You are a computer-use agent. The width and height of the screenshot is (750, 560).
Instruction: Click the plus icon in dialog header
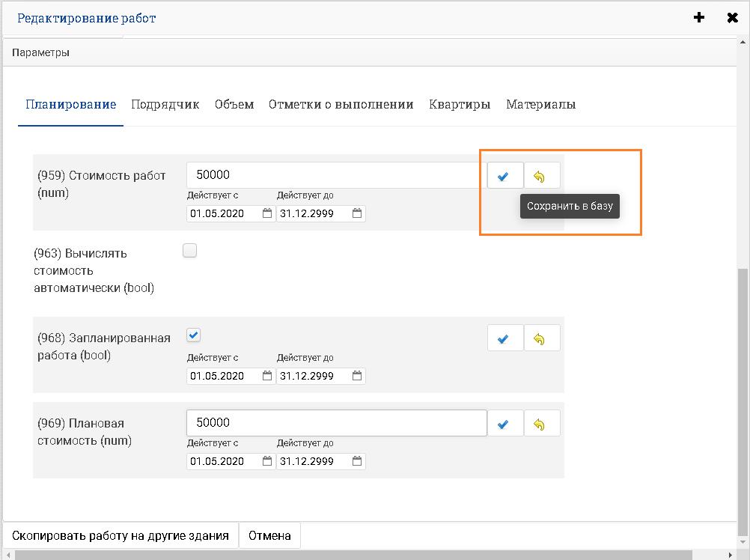point(699,18)
